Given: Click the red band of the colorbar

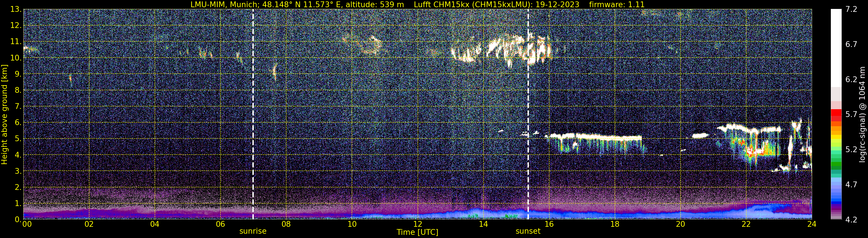Looking at the screenshot, I should pos(836,115).
